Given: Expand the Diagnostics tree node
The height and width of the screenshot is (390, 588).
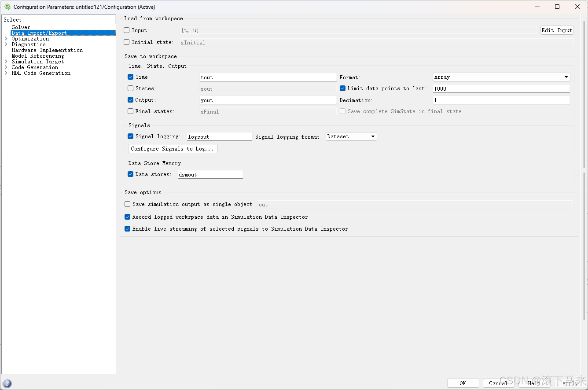Looking at the screenshot, I should pos(5,44).
